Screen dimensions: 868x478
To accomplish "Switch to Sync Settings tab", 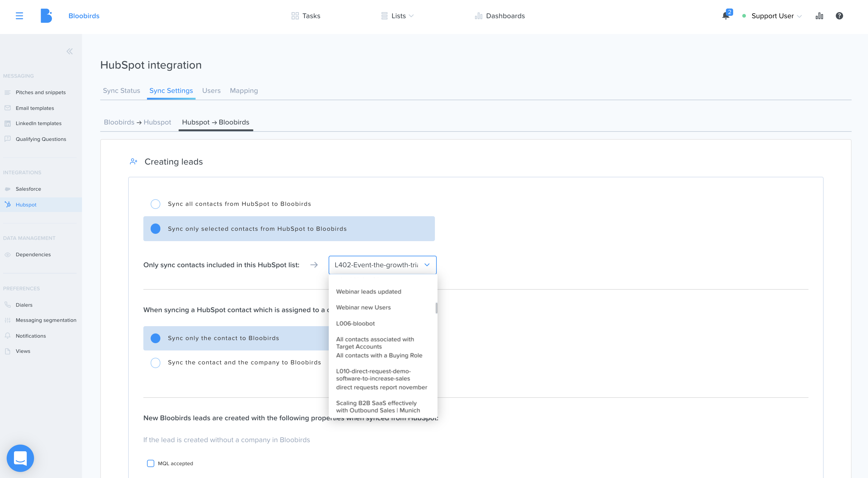I will 171,90.
